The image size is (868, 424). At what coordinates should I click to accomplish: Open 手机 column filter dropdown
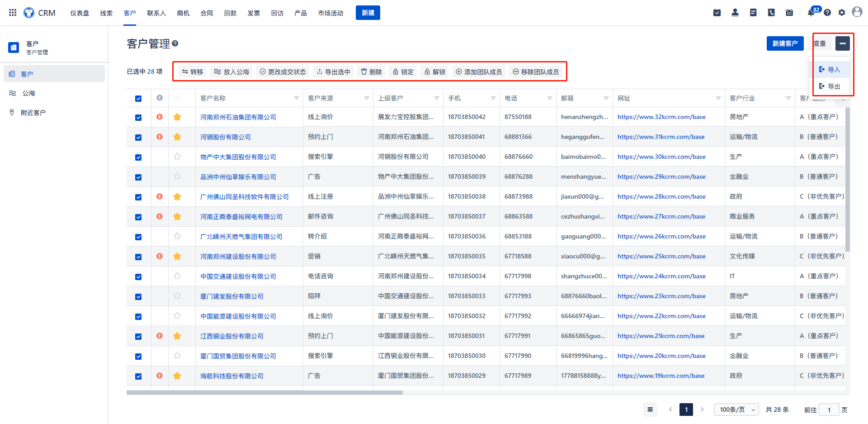[x=493, y=98]
